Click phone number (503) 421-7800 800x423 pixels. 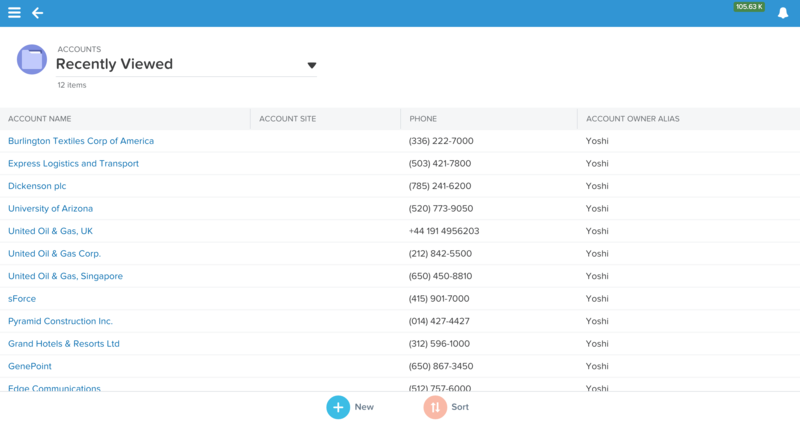pyautogui.click(x=440, y=163)
